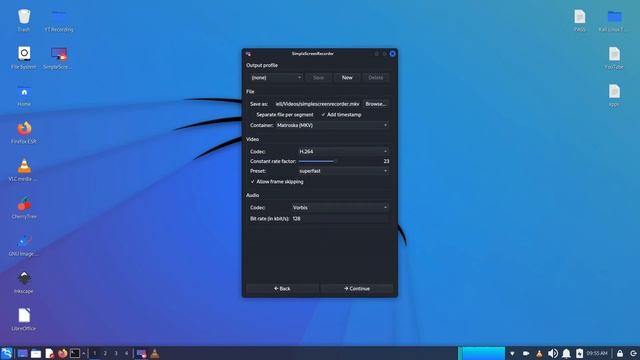Launch Firefox from taskbar
Viewport: 640px width, 360px height.
pyautogui.click(x=62, y=353)
